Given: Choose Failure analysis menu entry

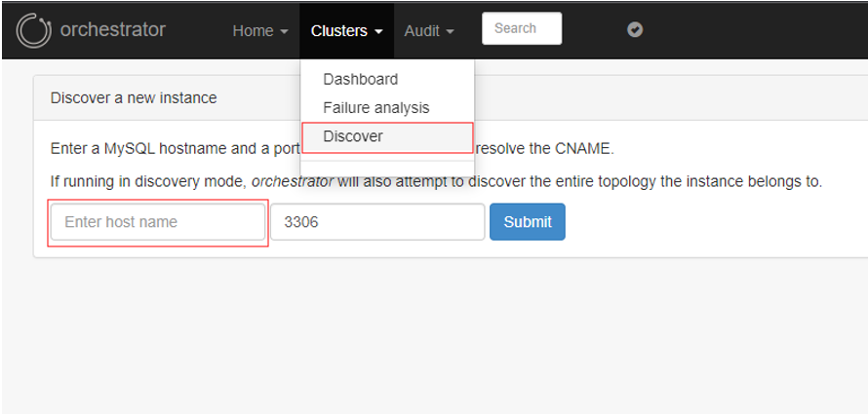Looking at the screenshot, I should coord(375,107).
